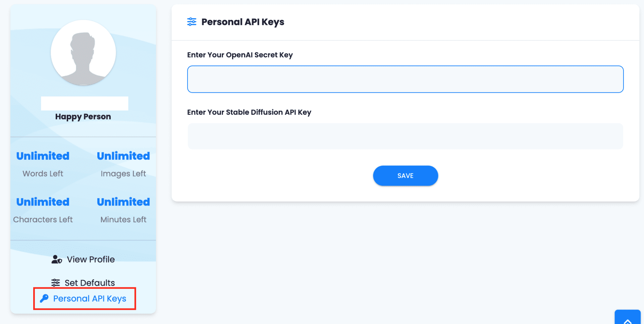Focus the OpenAI Secret Key input field

click(x=405, y=79)
